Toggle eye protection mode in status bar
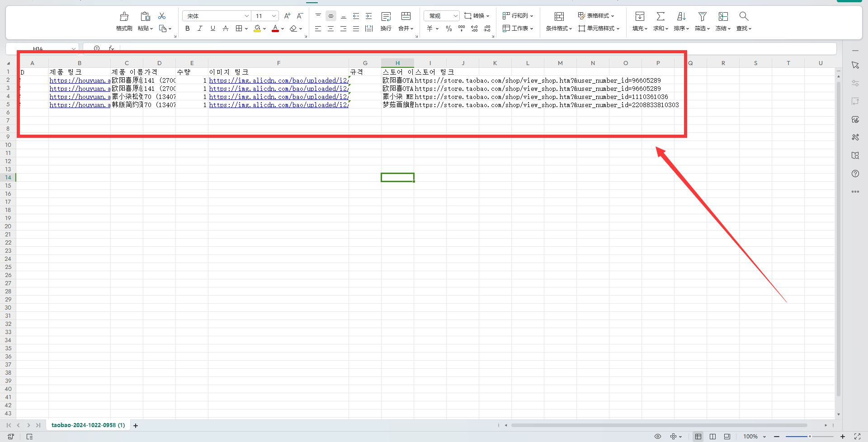 tap(658, 437)
